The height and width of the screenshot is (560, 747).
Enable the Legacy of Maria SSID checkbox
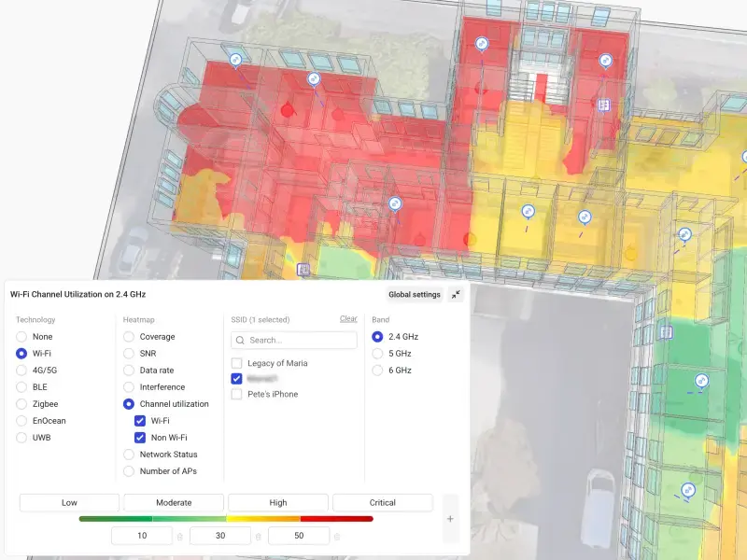coord(237,363)
